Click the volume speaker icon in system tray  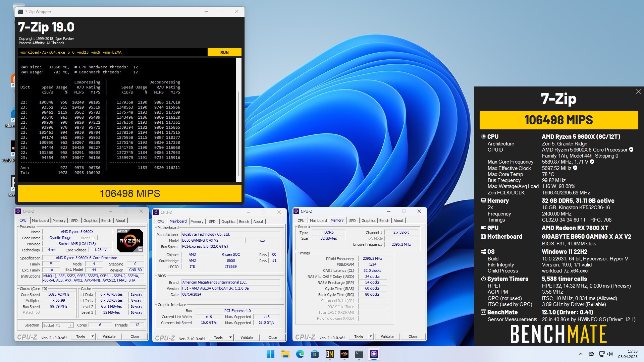610,354
